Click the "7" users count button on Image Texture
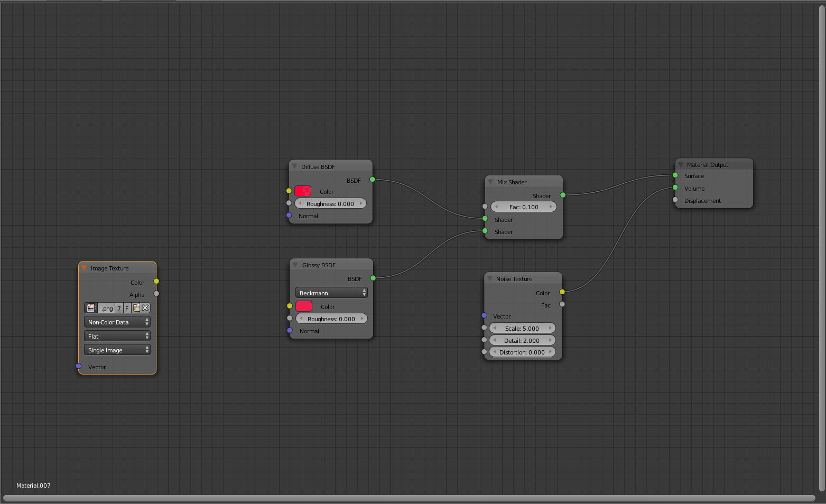This screenshot has height=504, width=826. pyautogui.click(x=119, y=307)
